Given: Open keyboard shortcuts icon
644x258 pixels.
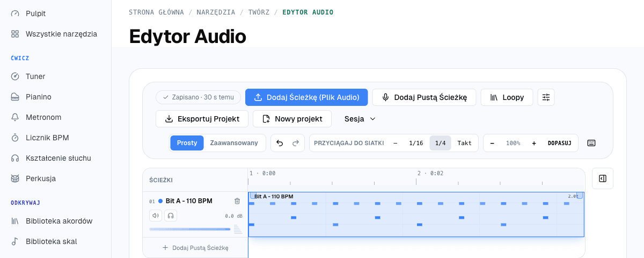Looking at the screenshot, I should click(x=591, y=143).
